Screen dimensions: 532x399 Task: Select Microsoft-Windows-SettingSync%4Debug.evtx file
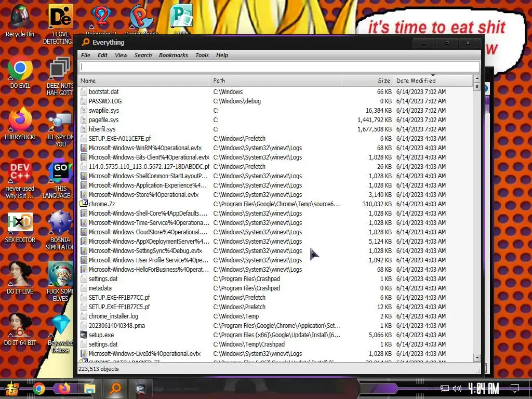276,250
